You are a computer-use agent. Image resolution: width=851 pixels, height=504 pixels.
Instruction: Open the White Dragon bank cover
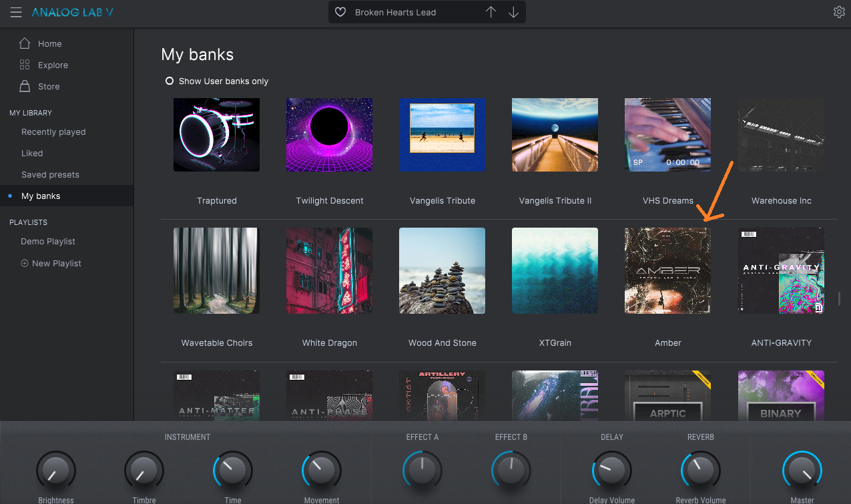pos(330,270)
